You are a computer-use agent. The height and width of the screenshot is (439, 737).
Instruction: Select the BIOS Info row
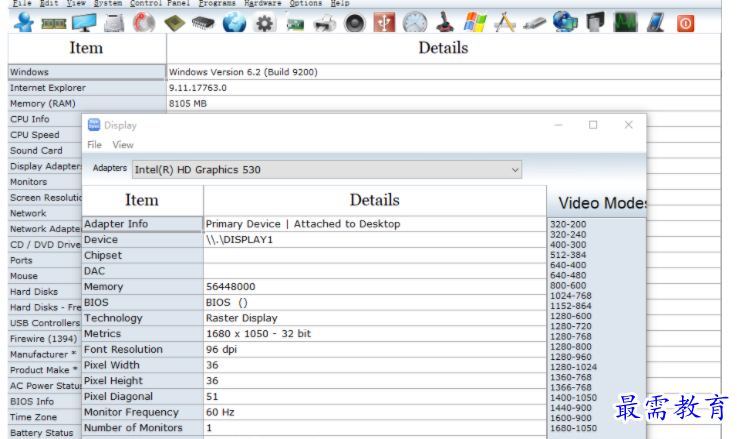[x=45, y=401]
